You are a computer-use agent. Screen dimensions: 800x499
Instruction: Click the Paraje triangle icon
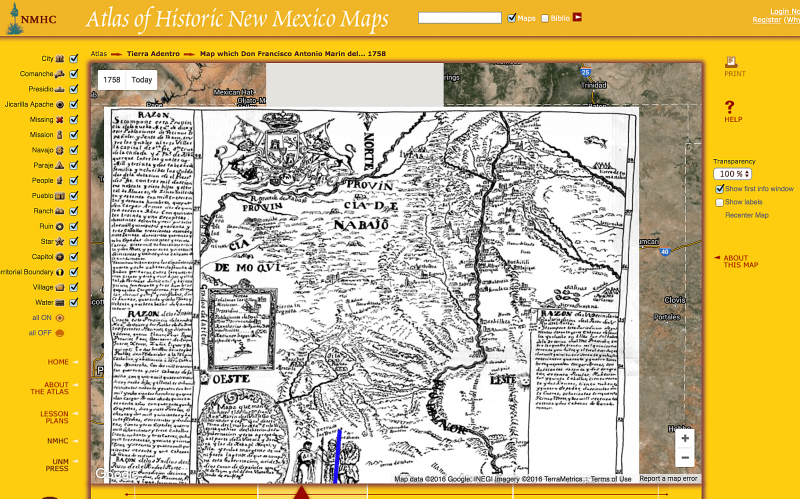[x=60, y=165]
